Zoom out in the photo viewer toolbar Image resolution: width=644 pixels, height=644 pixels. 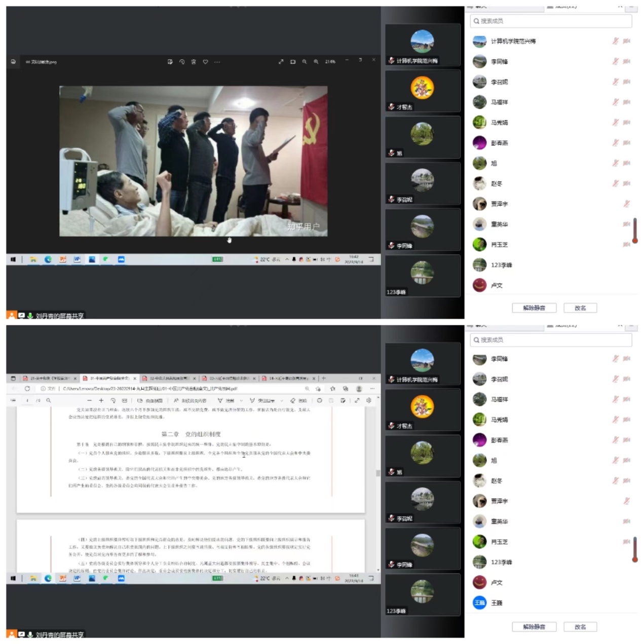coord(305,62)
